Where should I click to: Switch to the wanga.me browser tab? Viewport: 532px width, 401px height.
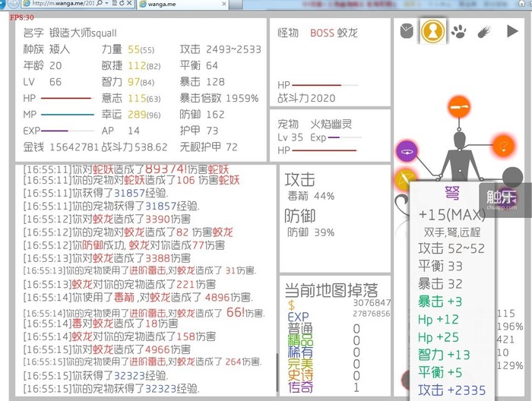(182, 4)
